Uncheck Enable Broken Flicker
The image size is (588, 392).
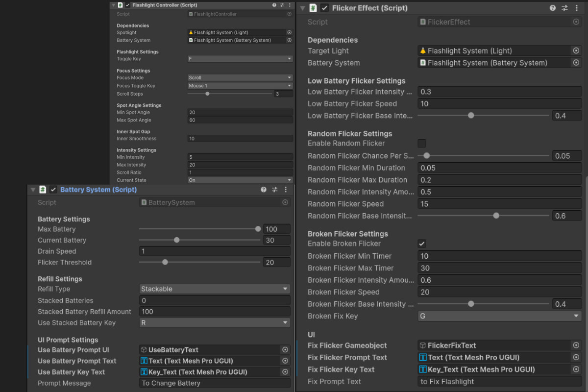422,244
